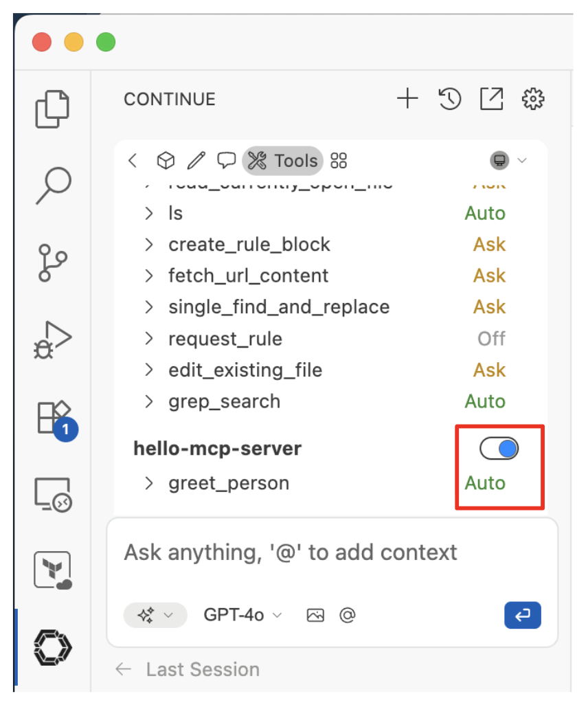Screen dimensions: 588x705
Task: Open the MCP blocks grid icon section
Action: tap(339, 161)
